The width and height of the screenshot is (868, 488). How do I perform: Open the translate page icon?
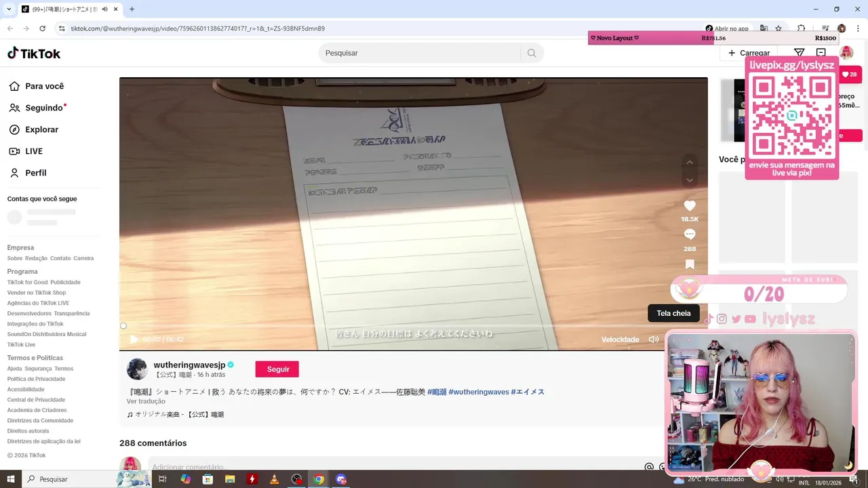(764, 28)
